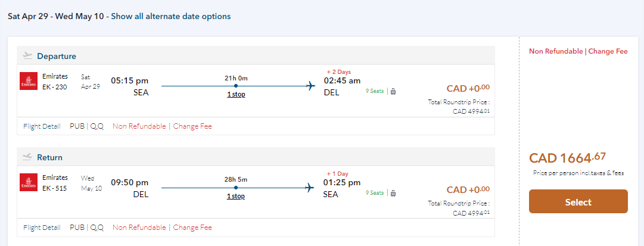Click Non Refundable under departure flight

pos(139,126)
